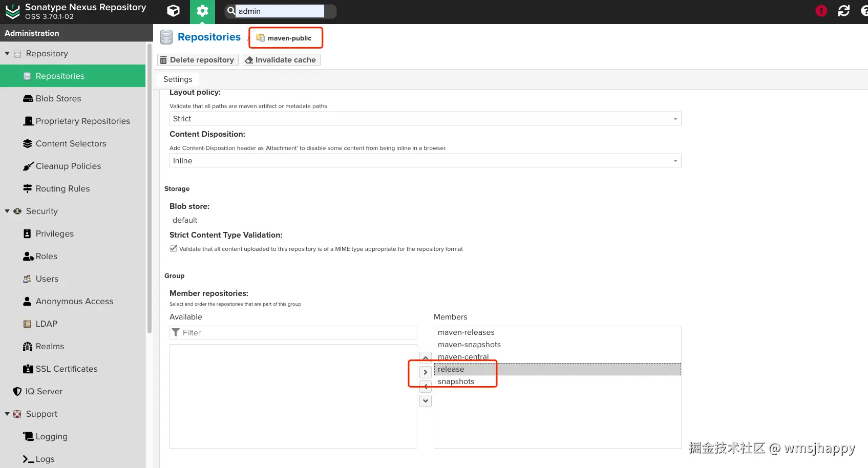Viewport: 868px width, 468px height.
Task: Open Content Selectors menu item
Action: pos(73,143)
